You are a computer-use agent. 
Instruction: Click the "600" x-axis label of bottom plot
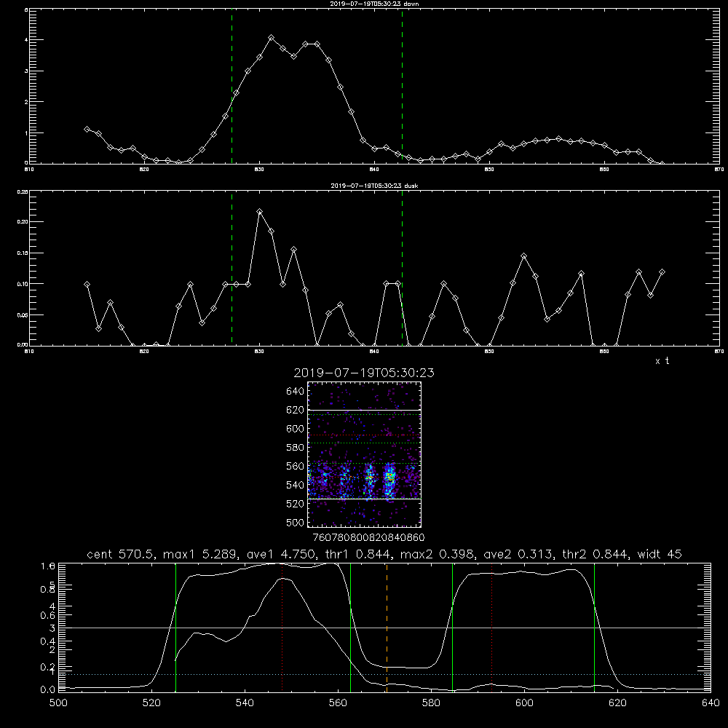coord(524,703)
